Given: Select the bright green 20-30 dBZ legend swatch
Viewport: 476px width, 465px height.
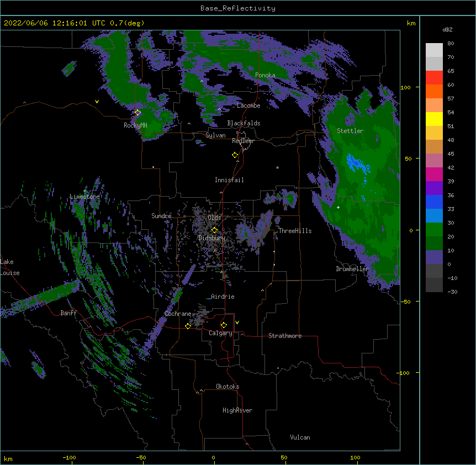Looking at the screenshot, I should (434, 230).
